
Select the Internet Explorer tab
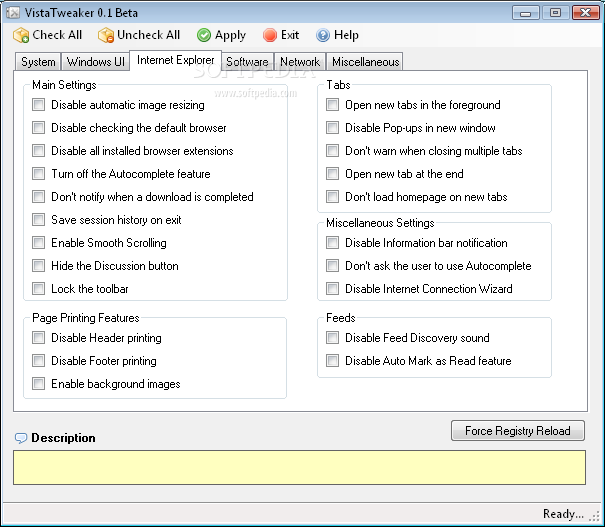(176, 60)
